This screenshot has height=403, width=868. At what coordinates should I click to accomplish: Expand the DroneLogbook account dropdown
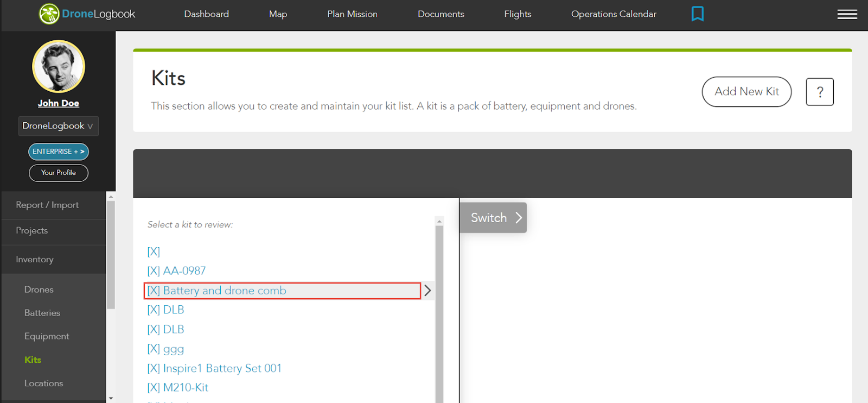[59, 126]
